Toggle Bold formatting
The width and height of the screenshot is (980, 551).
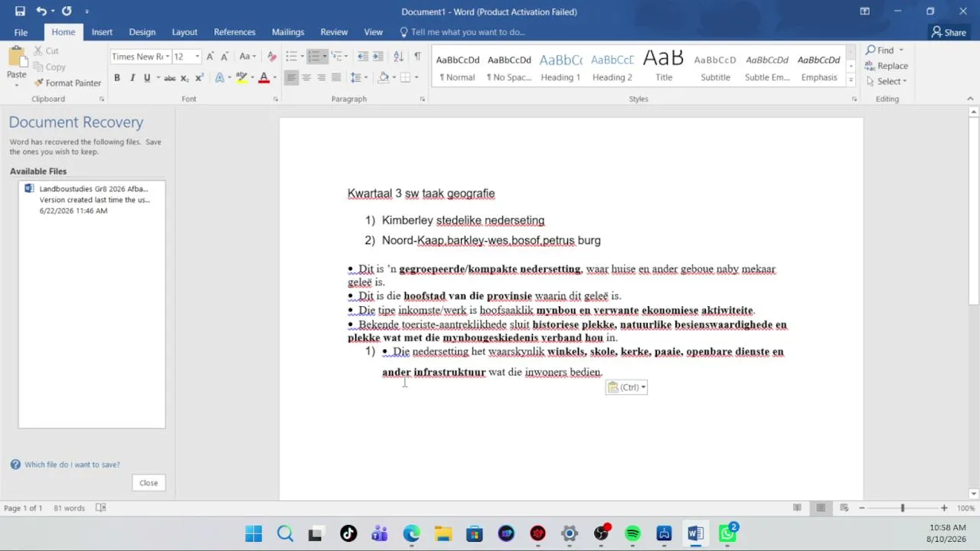click(117, 77)
